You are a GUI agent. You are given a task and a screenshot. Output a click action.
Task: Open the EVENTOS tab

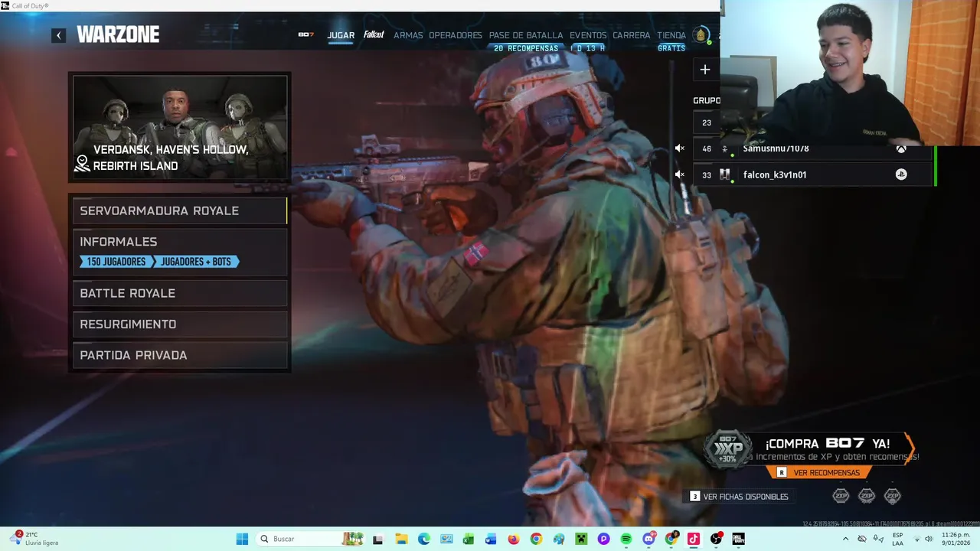click(588, 35)
